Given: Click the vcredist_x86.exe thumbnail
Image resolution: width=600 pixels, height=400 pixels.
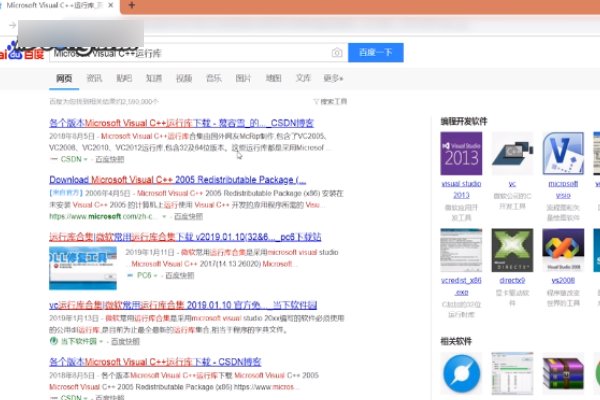Looking at the screenshot, I should point(461,250).
